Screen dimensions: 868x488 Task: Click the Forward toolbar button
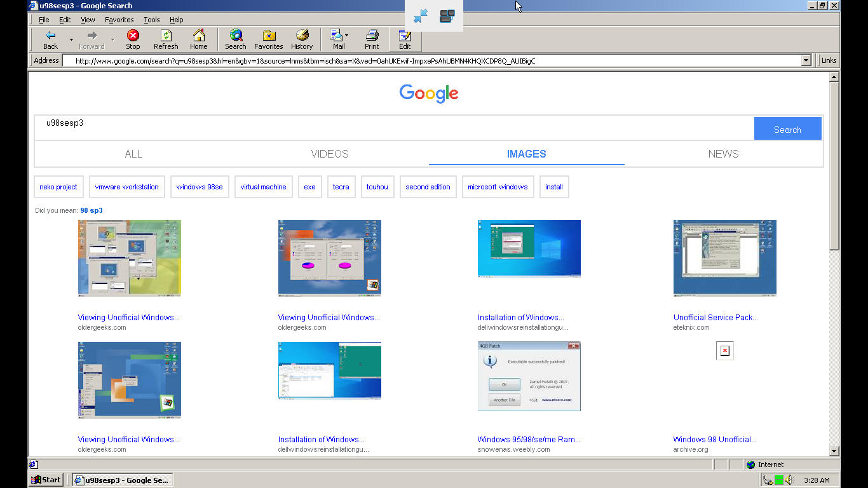(x=92, y=39)
